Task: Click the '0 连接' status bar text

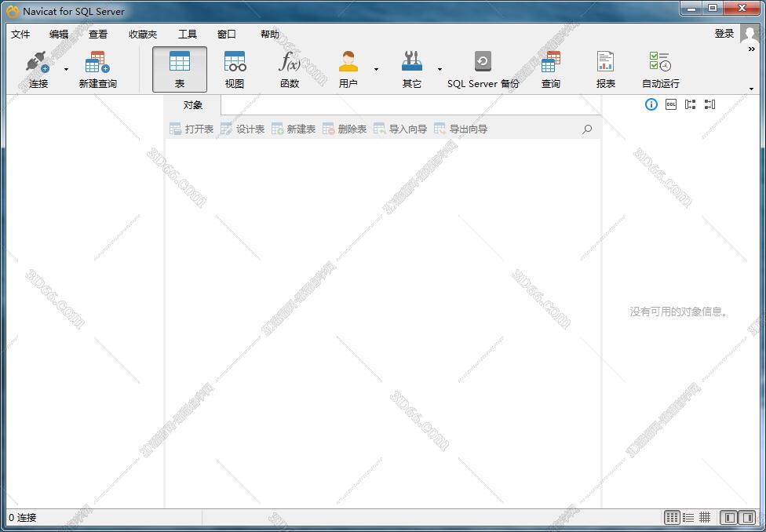Action: 23,517
